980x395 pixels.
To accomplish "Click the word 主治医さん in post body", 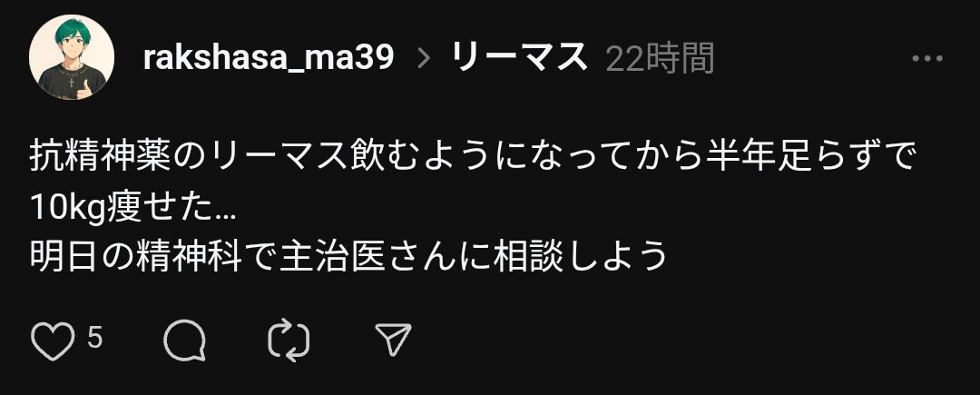I will tap(353, 256).
